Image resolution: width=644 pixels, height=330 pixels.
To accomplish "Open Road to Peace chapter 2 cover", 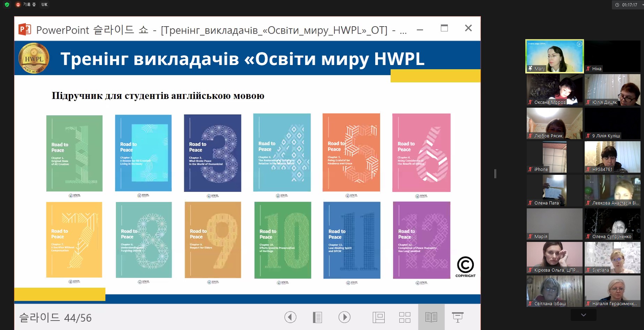I will (x=143, y=153).
